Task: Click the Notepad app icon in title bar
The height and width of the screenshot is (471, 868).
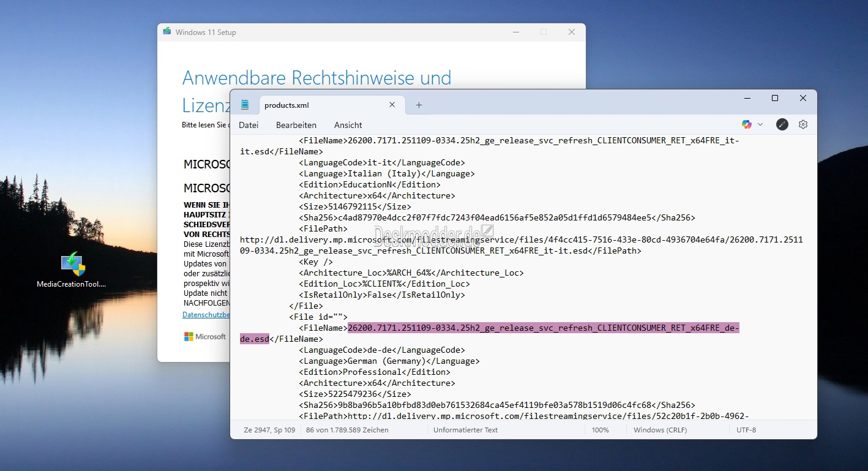Action: tap(245, 105)
